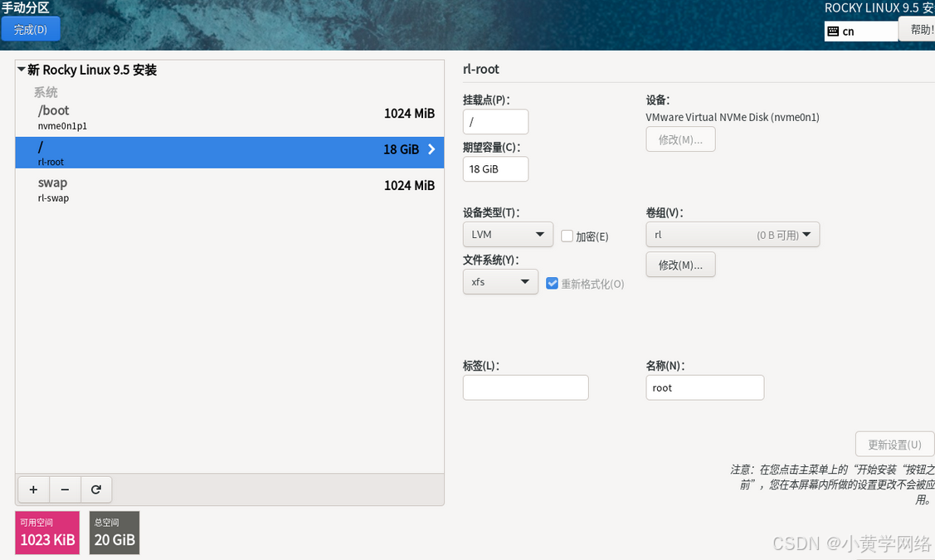Open the xfs file system dropdown
935x560 pixels.
500,281
